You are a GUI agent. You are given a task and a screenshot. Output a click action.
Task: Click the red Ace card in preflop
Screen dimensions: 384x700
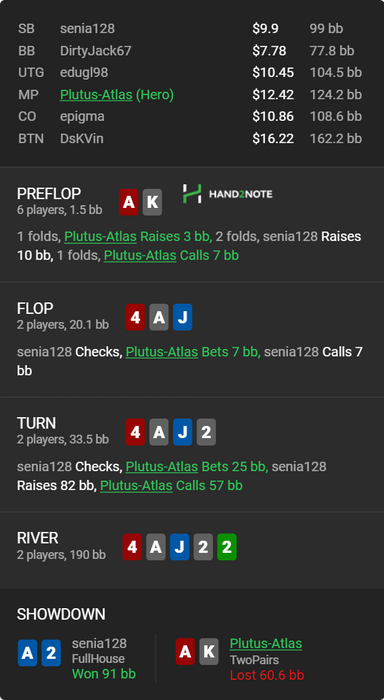click(129, 202)
